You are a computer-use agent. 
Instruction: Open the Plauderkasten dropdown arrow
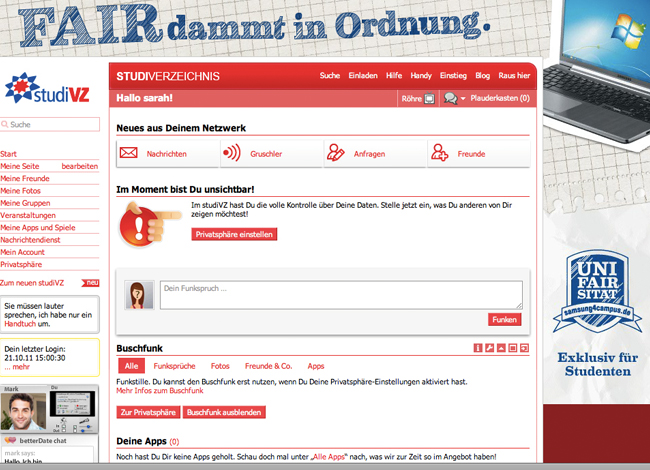(463, 98)
